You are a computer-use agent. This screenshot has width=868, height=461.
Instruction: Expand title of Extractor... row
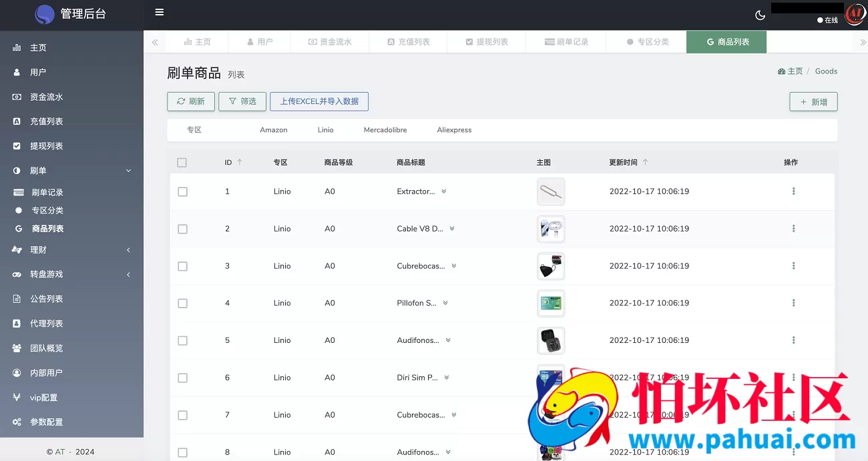[443, 191]
